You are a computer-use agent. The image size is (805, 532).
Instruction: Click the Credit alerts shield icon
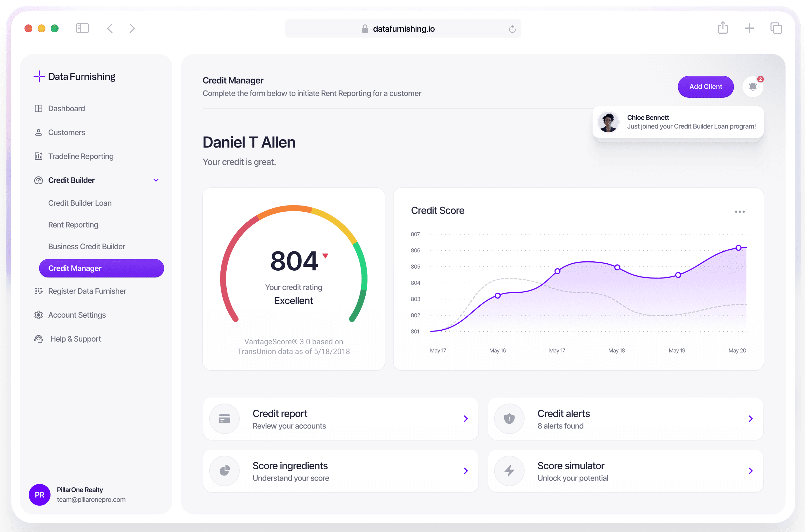[509, 419]
